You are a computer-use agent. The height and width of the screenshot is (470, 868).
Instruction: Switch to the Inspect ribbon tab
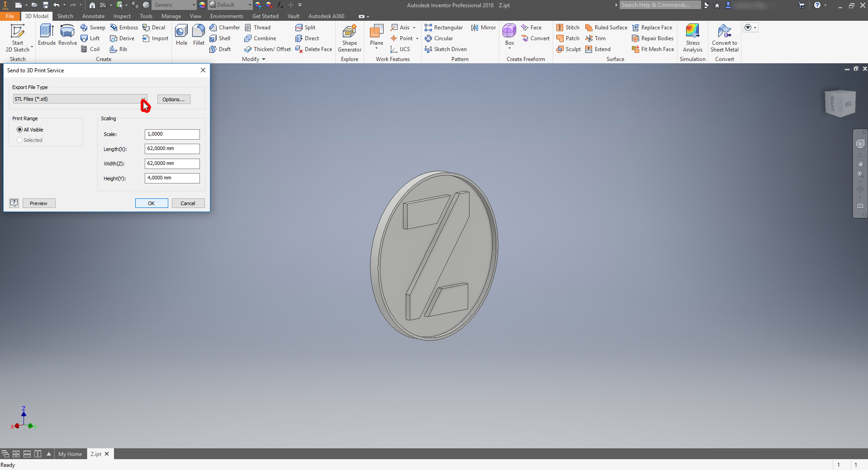122,16
